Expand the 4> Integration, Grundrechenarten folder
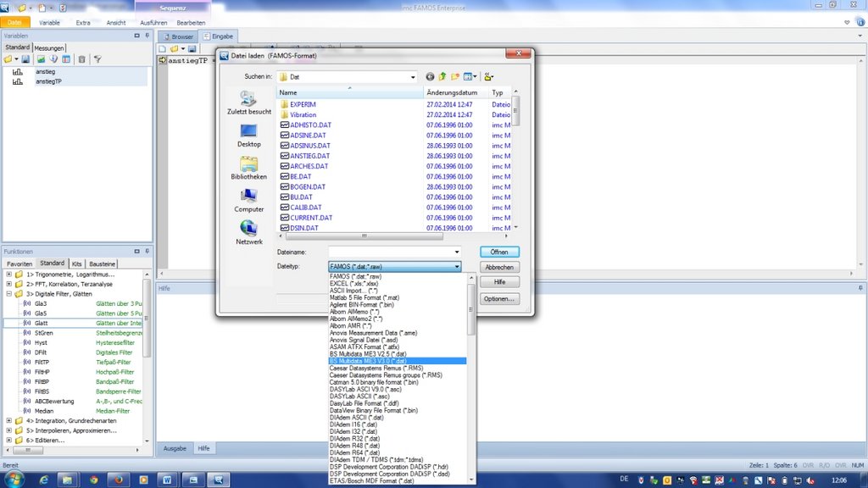Image resolution: width=868 pixels, height=488 pixels. click(x=8, y=420)
